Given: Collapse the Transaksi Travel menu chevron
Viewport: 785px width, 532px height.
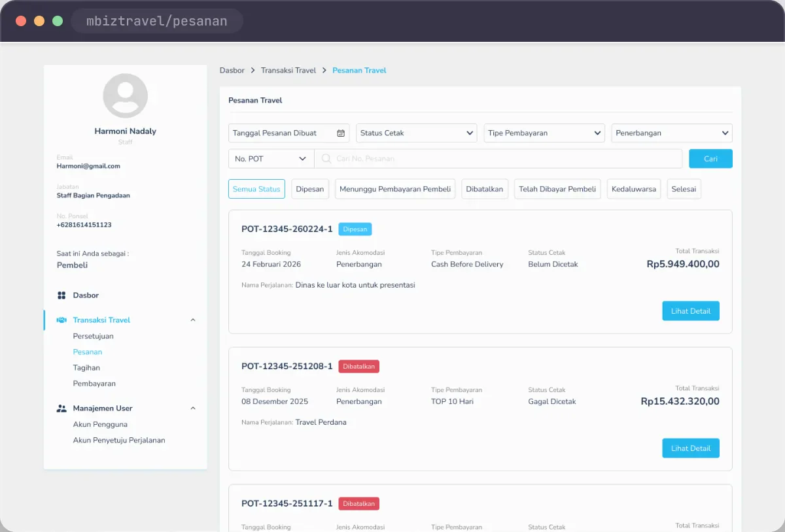Looking at the screenshot, I should [x=193, y=320].
